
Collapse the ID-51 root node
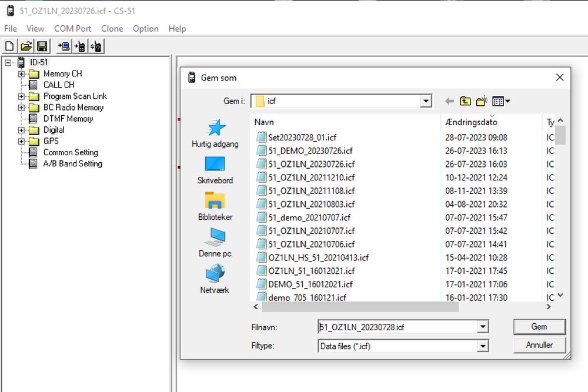[x=8, y=62]
